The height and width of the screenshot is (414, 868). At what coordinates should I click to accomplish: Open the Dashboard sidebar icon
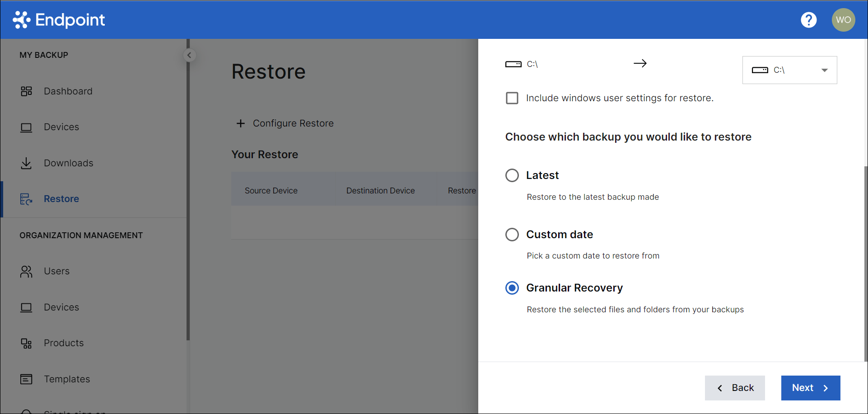[26, 91]
